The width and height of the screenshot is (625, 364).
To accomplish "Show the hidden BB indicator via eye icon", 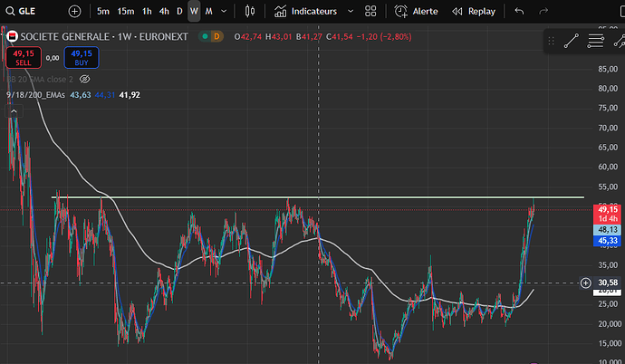I will [84, 80].
